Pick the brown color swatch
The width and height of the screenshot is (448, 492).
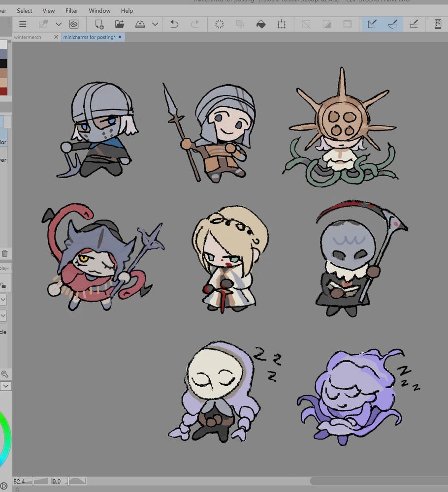[x=3, y=73]
